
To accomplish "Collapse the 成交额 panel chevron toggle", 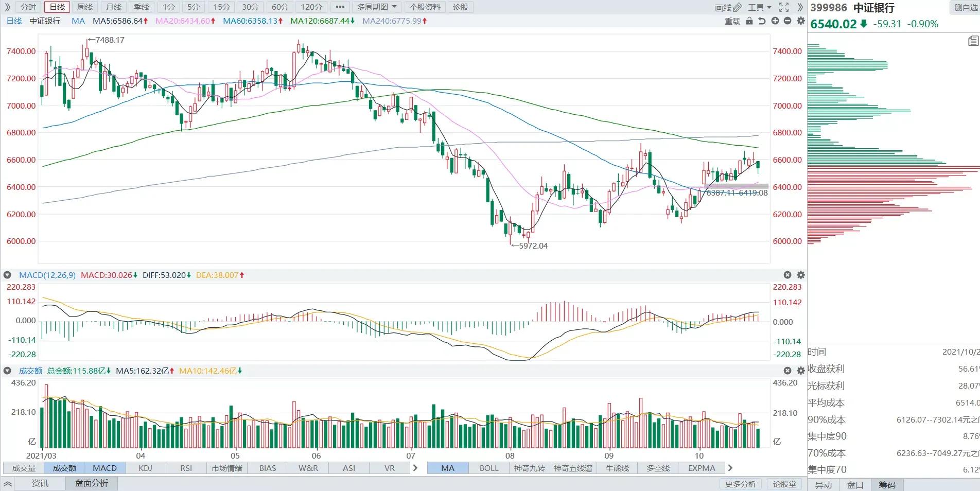I will pos(7,371).
